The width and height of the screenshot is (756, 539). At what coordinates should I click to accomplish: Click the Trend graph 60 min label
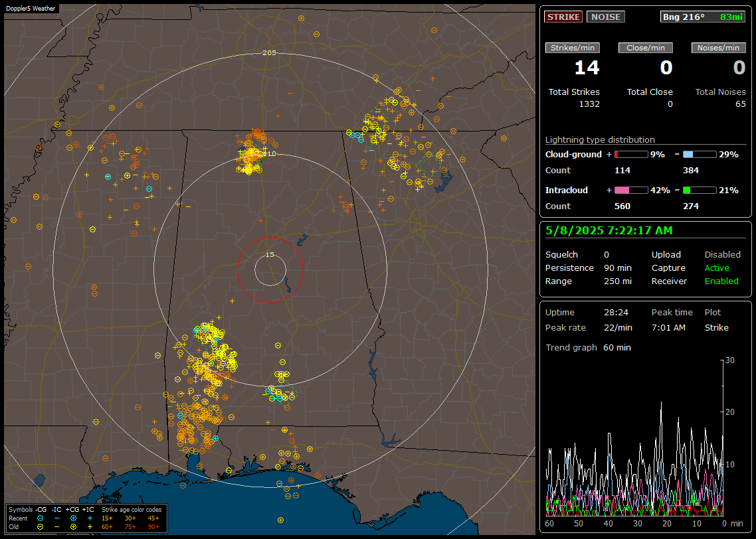pyautogui.click(x=588, y=348)
